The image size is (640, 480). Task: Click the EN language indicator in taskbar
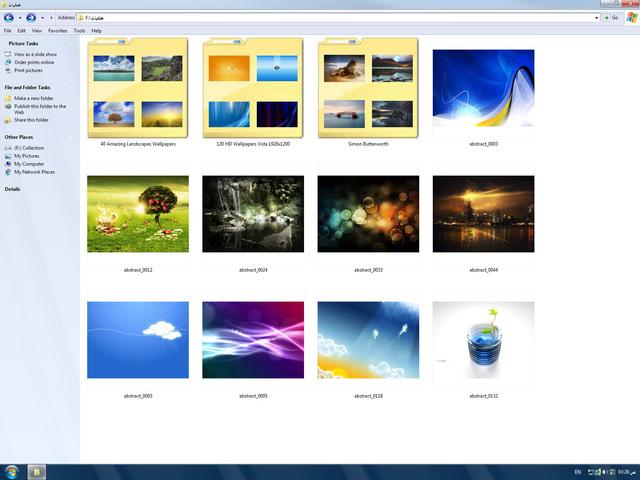(578, 472)
